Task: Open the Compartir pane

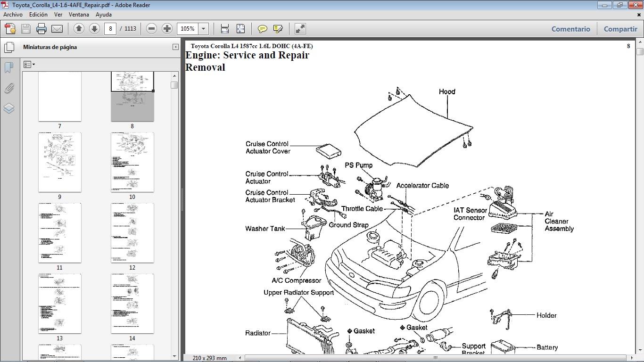Action: point(620,29)
